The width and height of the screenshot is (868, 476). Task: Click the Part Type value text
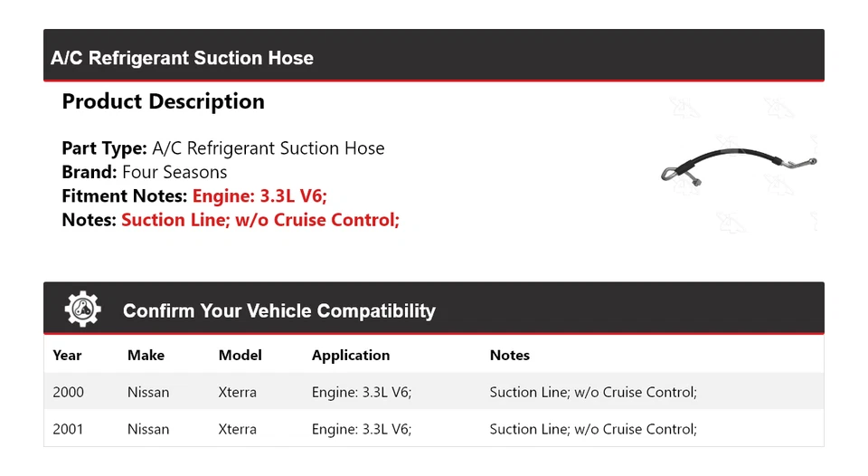[x=268, y=148]
